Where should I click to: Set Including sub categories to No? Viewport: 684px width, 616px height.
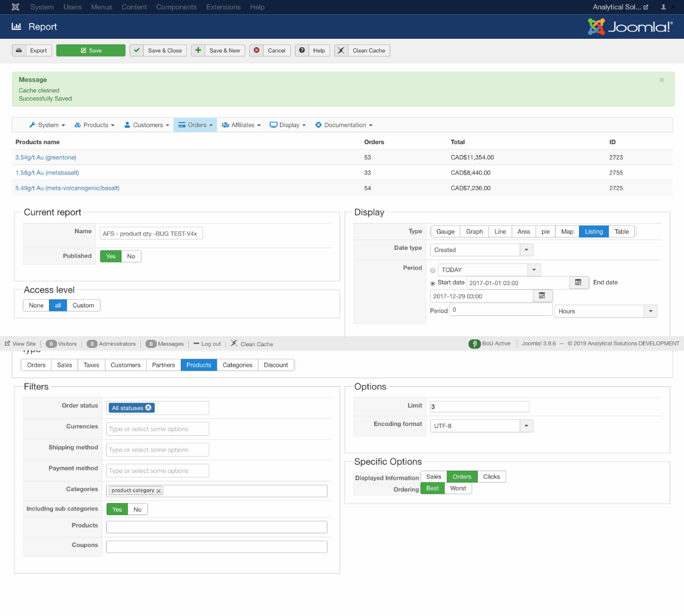(137, 509)
